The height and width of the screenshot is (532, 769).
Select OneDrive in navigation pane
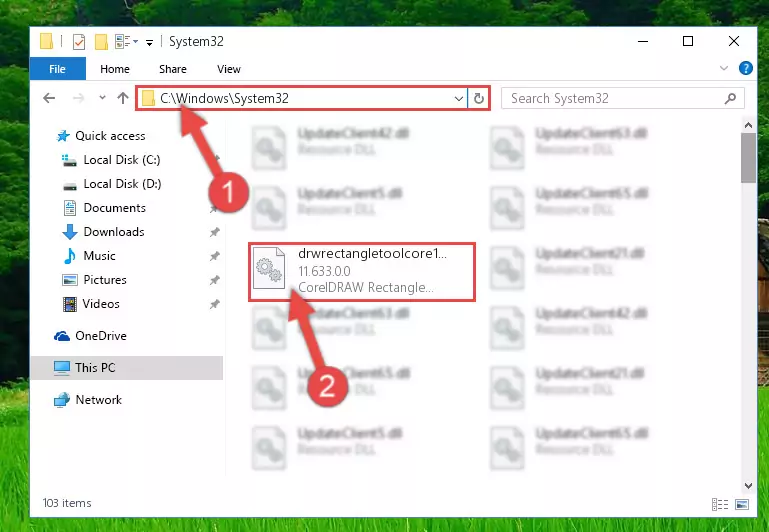pos(90,336)
